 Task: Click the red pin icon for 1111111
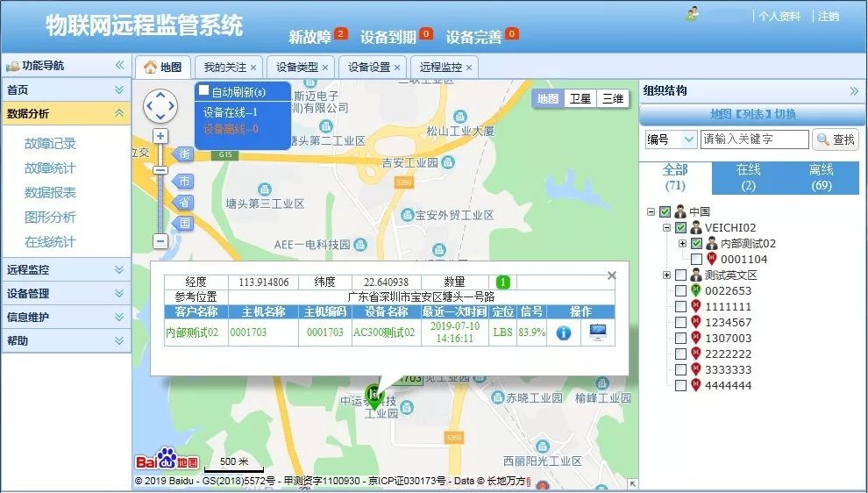696,306
